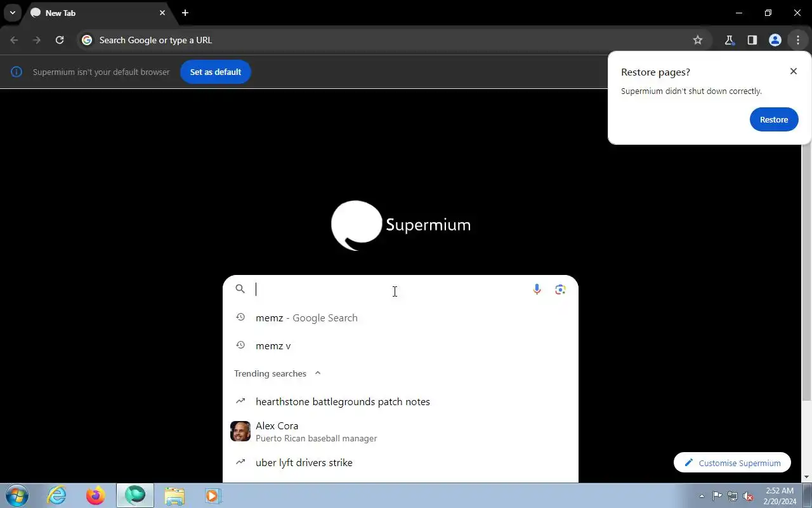Collapse the Trending searches section
812x508 pixels.
coord(318,373)
